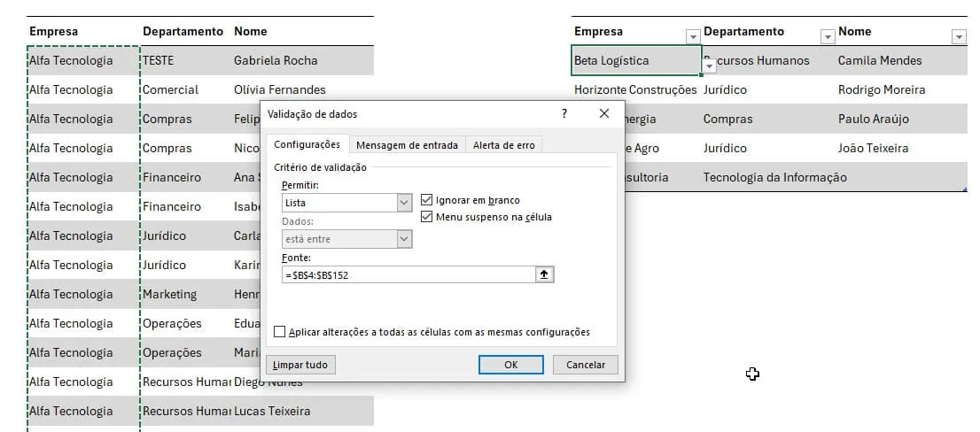Select the Beta Logística cell
Screen dimensions: 980x432
(x=636, y=60)
